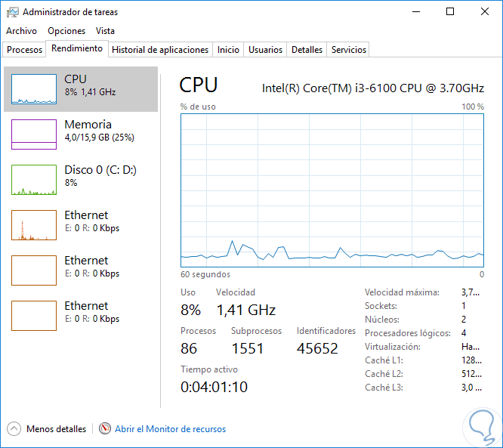Open the Opciones menu
This screenshot has width=503, height=448.
pyautogui.click(x=66, y=31)
